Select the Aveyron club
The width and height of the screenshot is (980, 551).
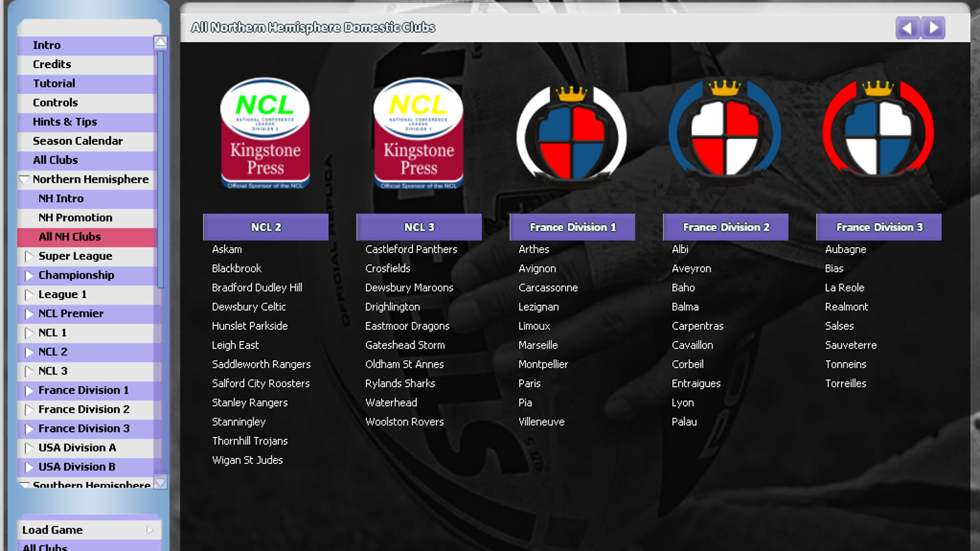tap(691, 269)
